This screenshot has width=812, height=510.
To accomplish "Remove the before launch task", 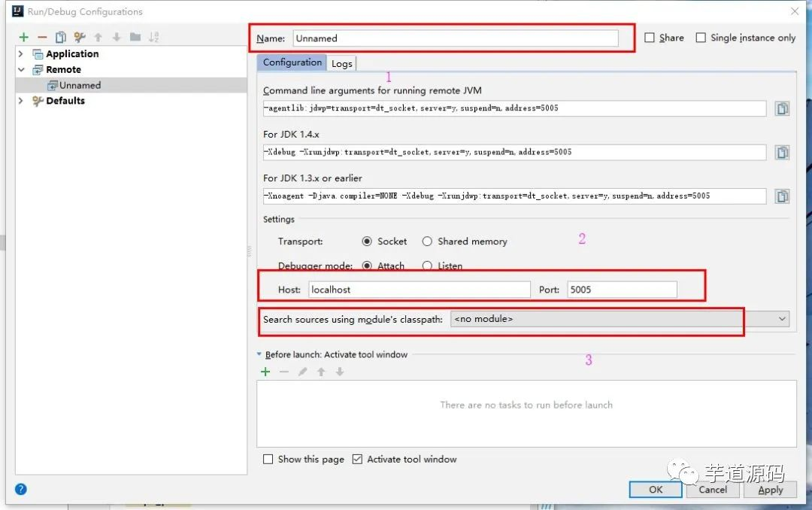I will coord(283,372).
